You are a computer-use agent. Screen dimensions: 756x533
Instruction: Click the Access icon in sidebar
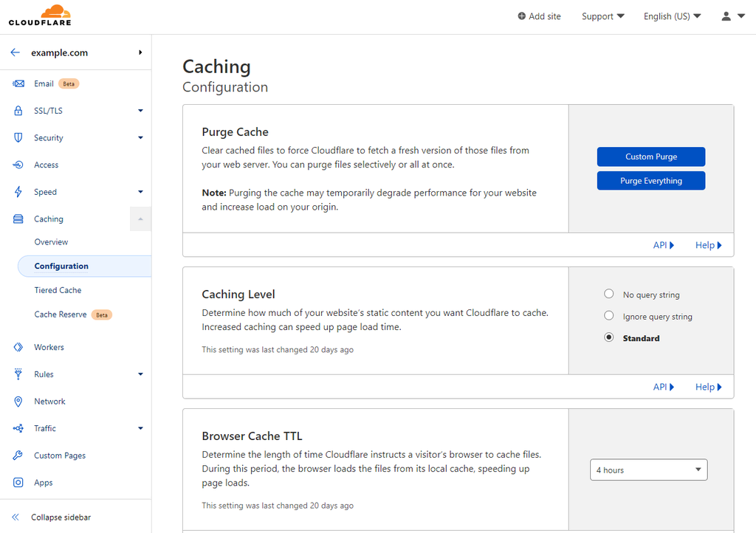18,165
